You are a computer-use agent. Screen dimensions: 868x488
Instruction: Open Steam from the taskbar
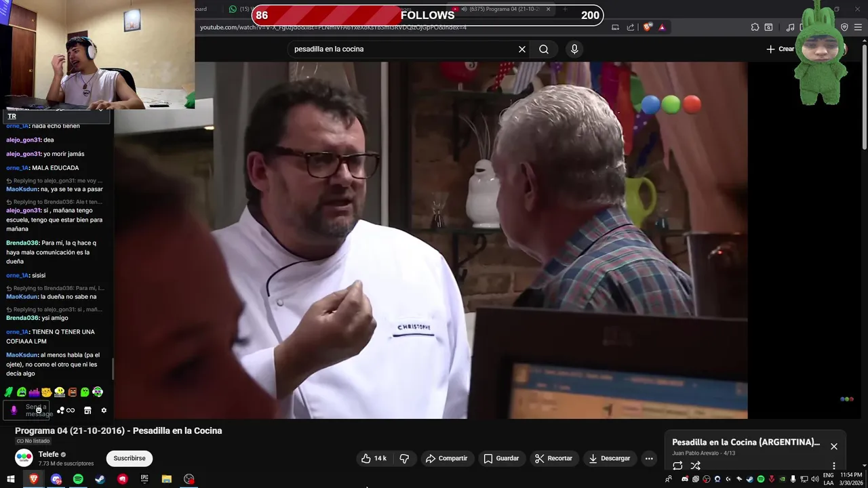click(100, 479)
